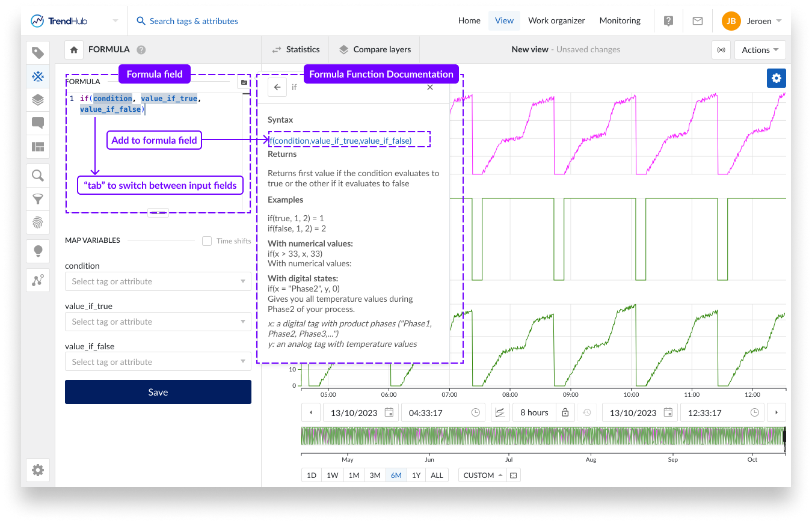This screenshot has height=523, width=812.
Task: Switch to the Home tab
Action: [469, 20]
